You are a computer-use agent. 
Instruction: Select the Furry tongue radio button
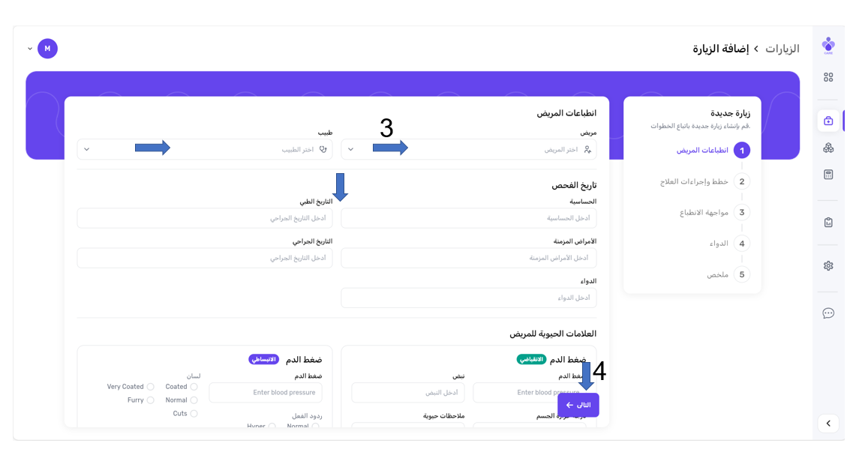150,400
